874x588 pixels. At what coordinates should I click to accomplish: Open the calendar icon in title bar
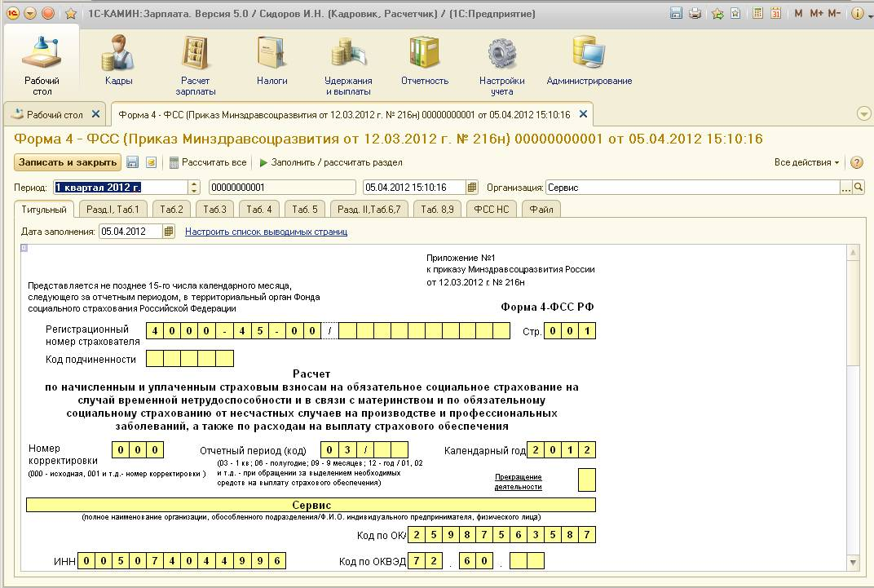click(x=775, y=13)
